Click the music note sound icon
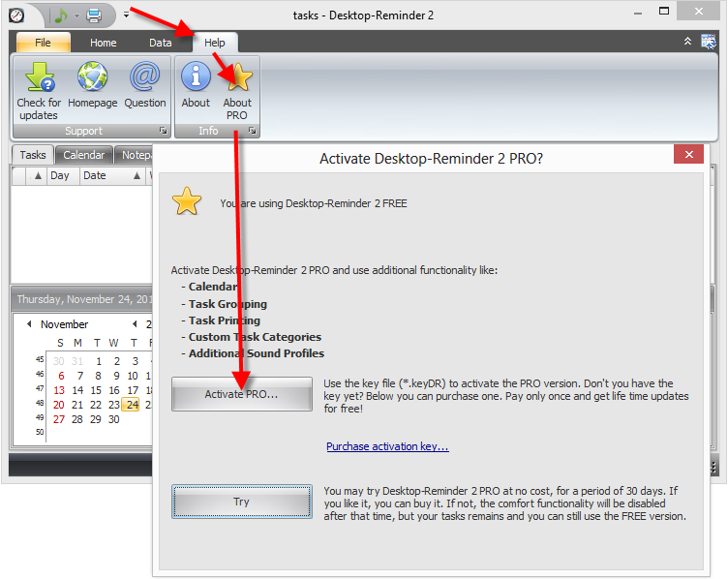 click(x=61, y=15)
